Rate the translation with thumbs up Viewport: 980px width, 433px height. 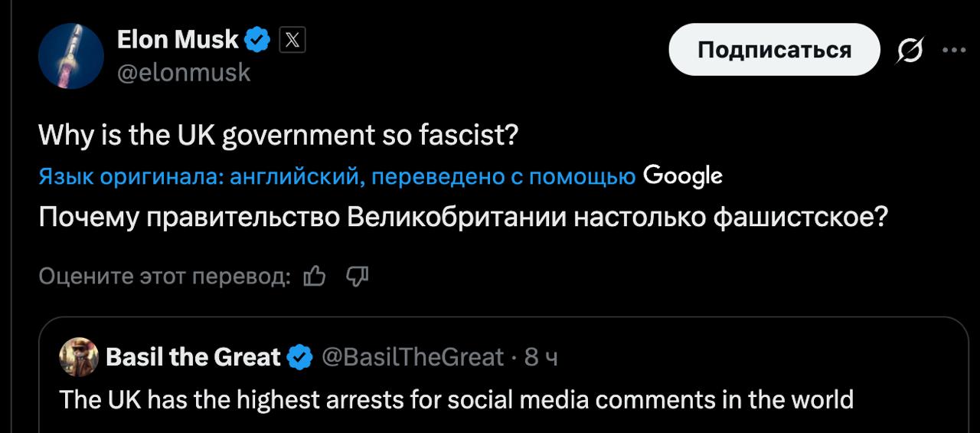click(315, 276)
